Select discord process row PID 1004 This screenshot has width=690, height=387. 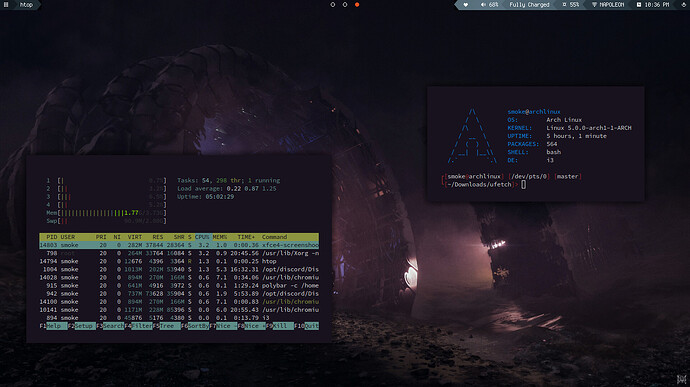[179, 269]
